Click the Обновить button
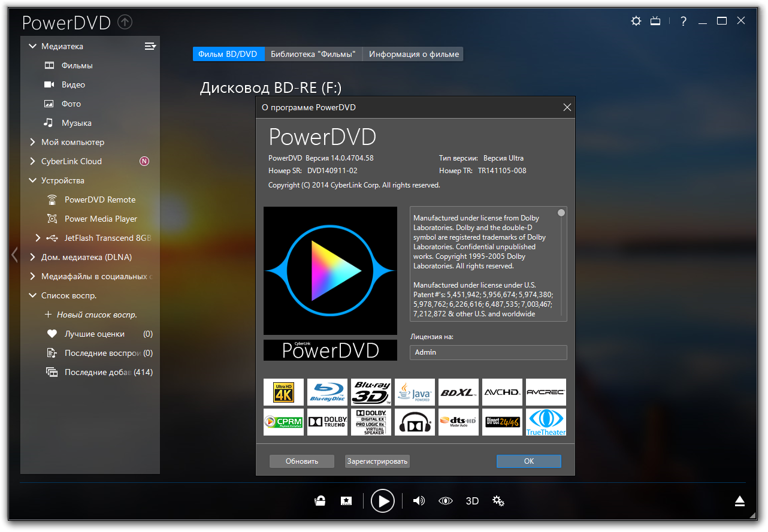Screen dimensions: 768x532 click(x=301, y=461)
